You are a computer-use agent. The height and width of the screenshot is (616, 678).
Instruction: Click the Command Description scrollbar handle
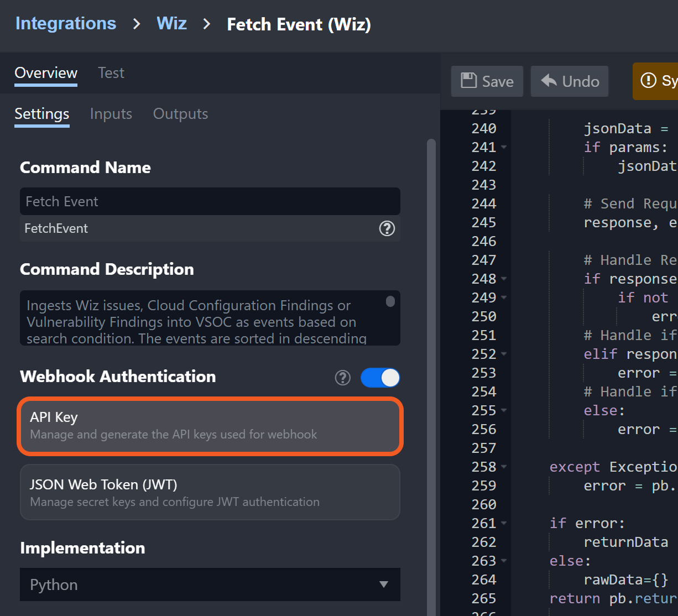coord(390,301)
